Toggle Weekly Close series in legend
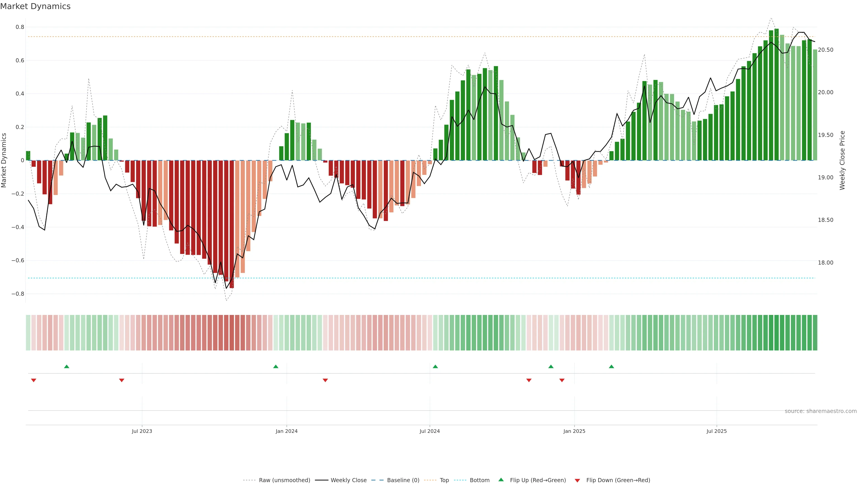Image resolution: width=868 pixels, height=488 pixels. tap(348, 480)
